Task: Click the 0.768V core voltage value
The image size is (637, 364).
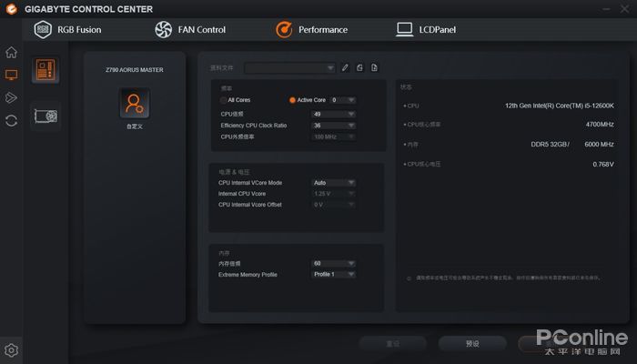Action: pos(603,164)
